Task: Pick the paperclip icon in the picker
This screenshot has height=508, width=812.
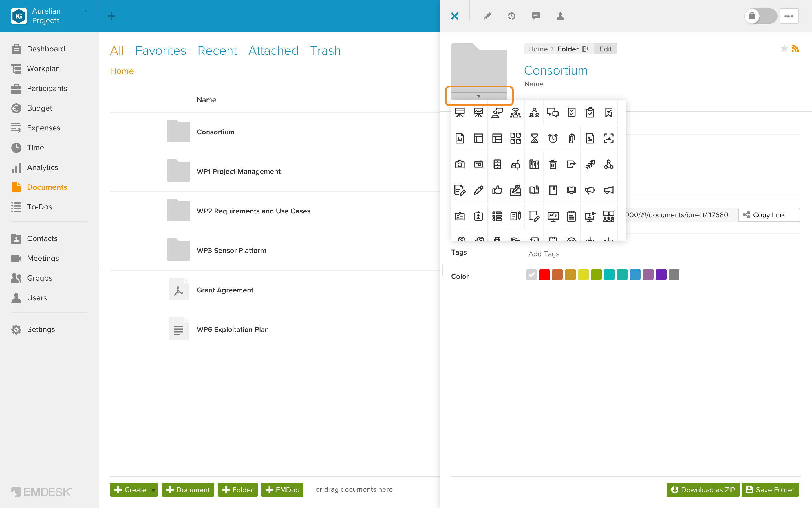Action: coord(572,138)
